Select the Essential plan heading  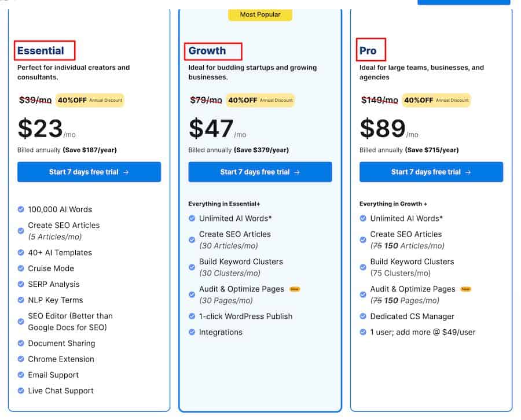point(41,51)
